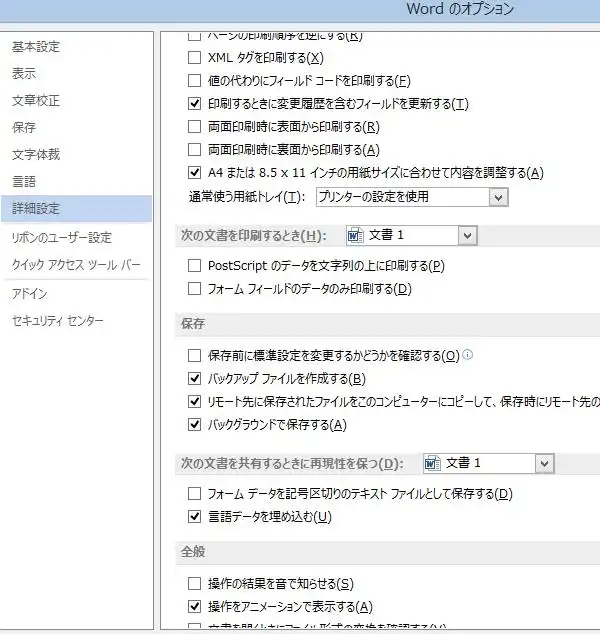Select the アドイン category

pos(30,294)
